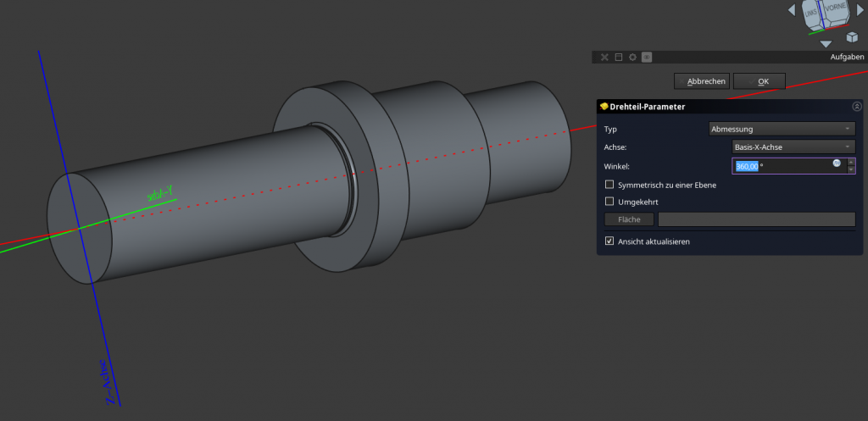The width and height of the screenshot is (868, 421).
Task: Open the small cube view menu icon
Action: coord(852,37)
